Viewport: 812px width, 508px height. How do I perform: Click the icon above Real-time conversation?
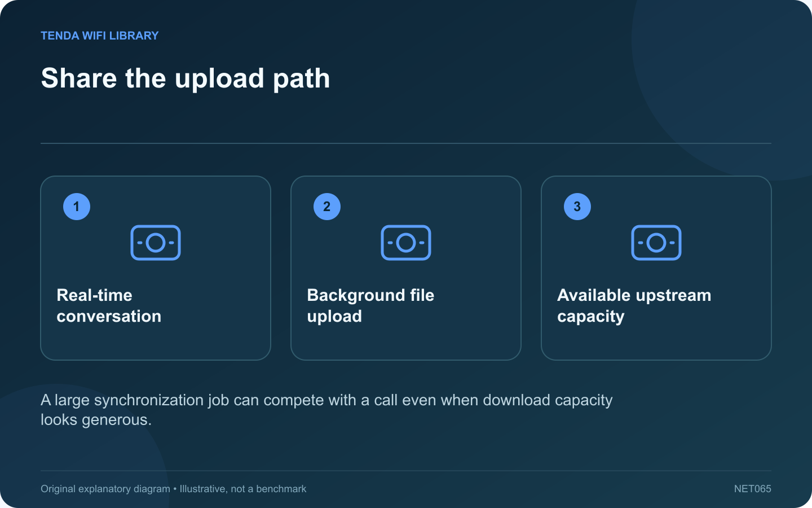[x=156, y=243]
